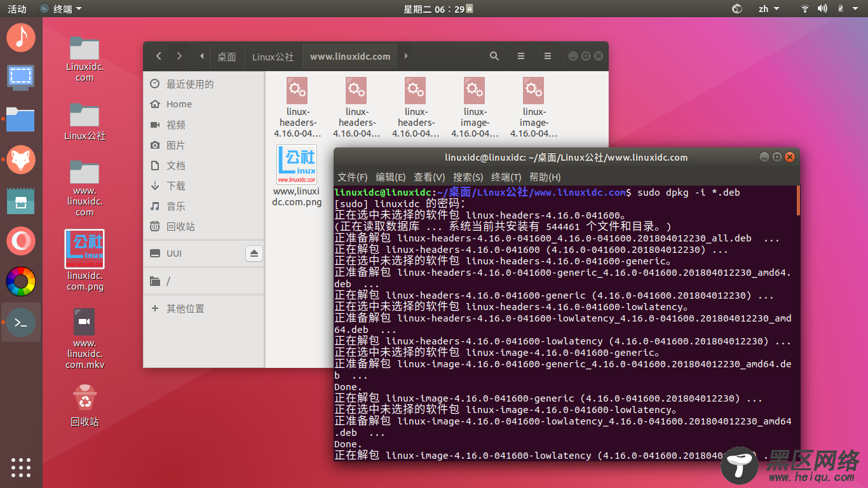Select www,linuxidc.com.png file in file manager
Viewport: 868px width, 488px height.
pyautogui.click(x=297, y=176)
